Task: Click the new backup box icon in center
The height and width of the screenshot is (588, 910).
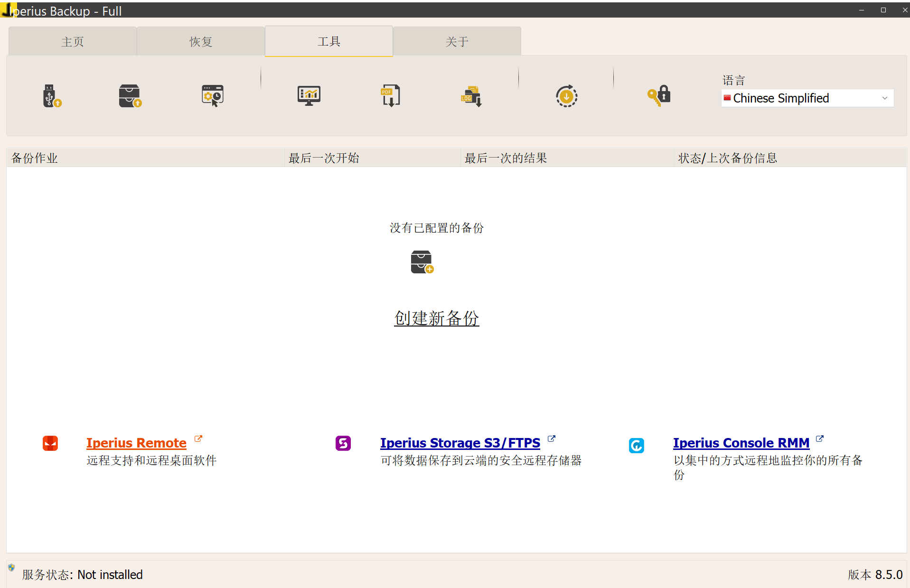Action: [422, 262]
